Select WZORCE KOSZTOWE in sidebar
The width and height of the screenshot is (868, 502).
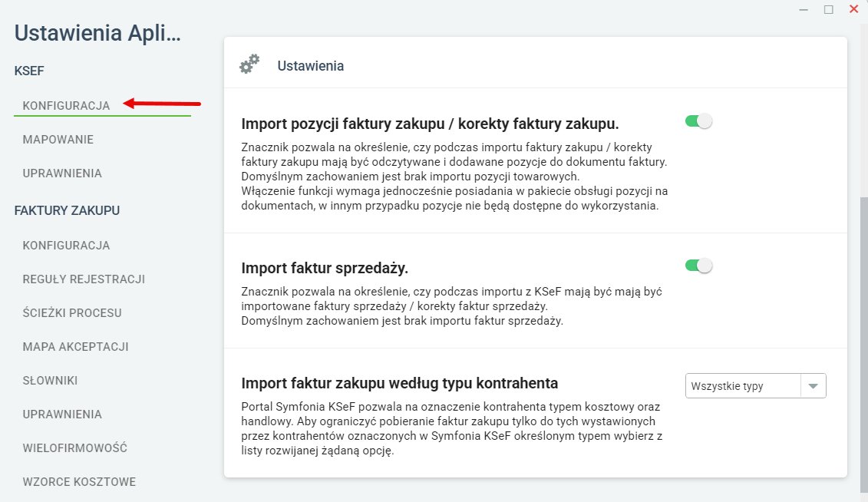79,482
